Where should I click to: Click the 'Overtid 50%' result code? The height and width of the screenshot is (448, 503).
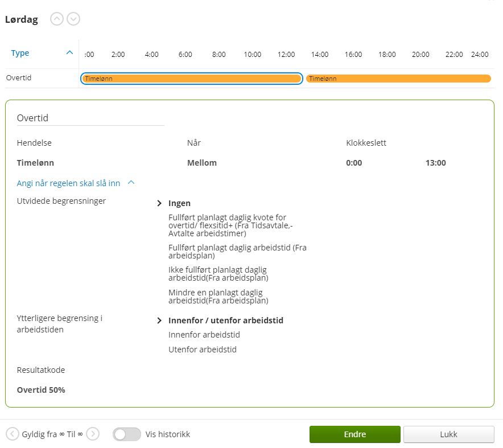tap(41, 390)
